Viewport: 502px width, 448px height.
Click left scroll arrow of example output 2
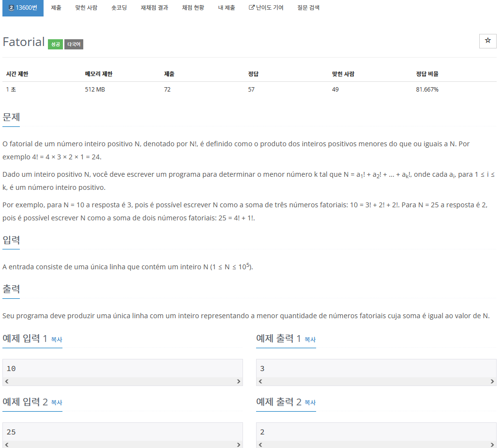(x=260, y=445)
